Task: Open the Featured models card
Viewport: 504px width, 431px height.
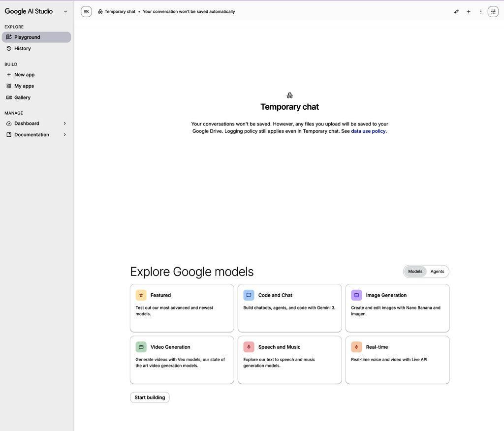Action: (x=182, y=308)
